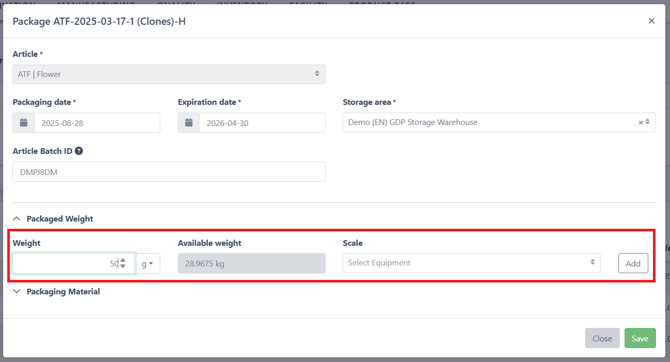Close the package dialog with the X

651,21
